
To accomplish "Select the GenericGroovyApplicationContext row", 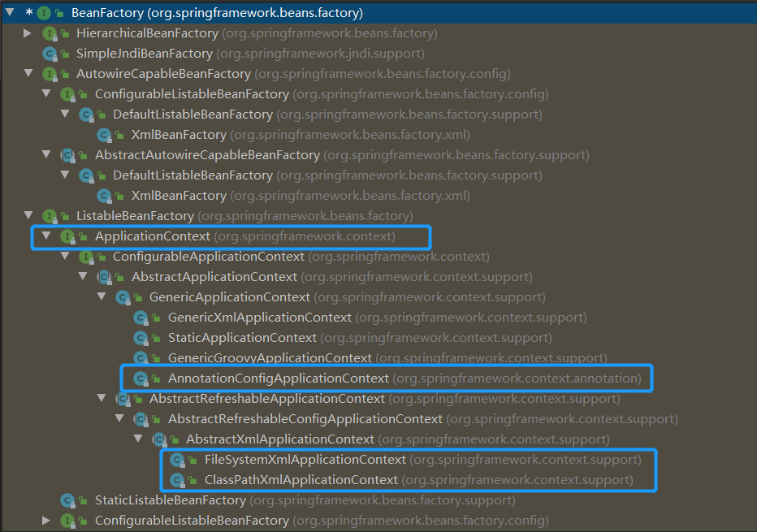I will point(387,358).
